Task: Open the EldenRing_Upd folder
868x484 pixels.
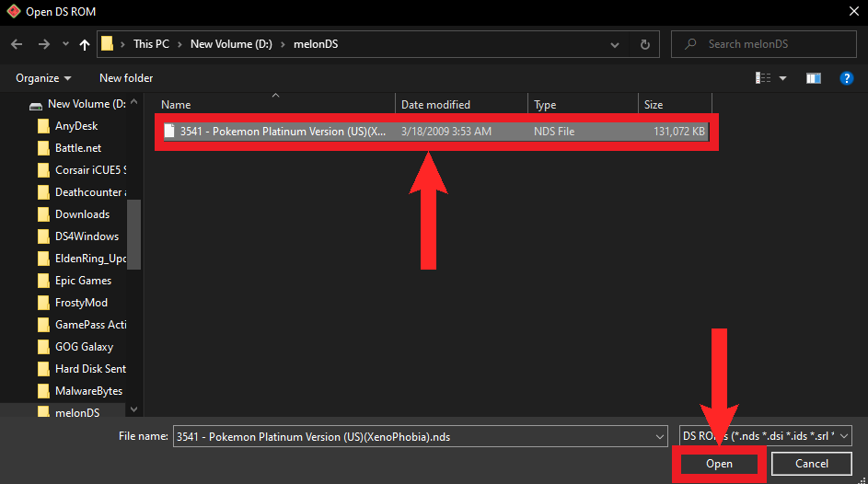Action: click(90, 259)
